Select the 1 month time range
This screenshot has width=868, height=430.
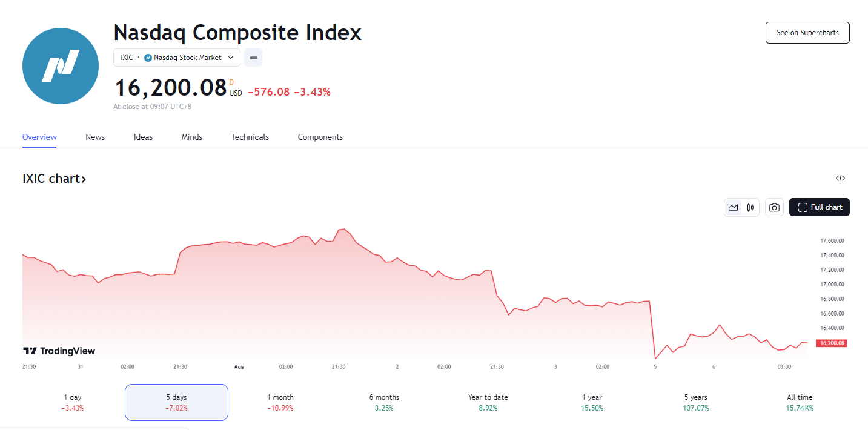point(280,402)
